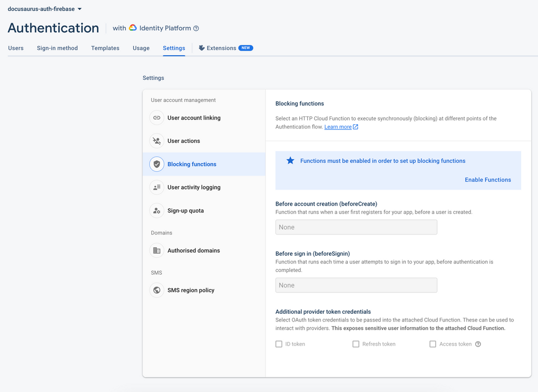
Task: Open the Templates tab
Action: click(105, 48)
